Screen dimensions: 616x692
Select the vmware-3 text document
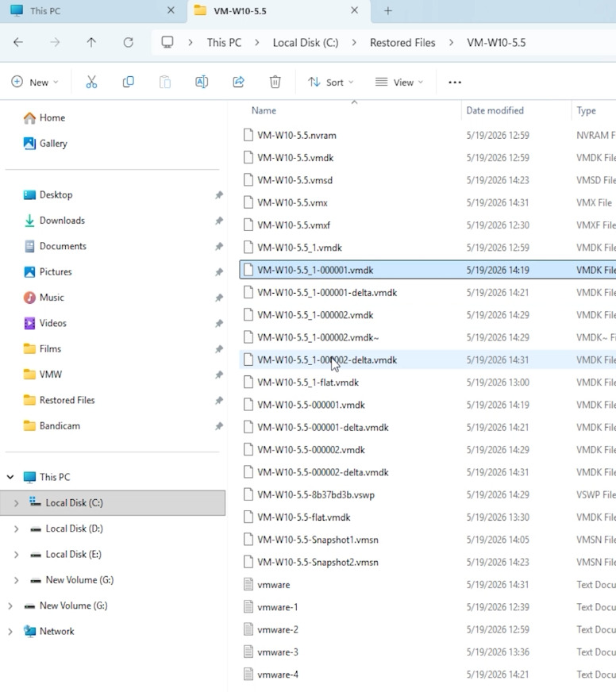427,652
